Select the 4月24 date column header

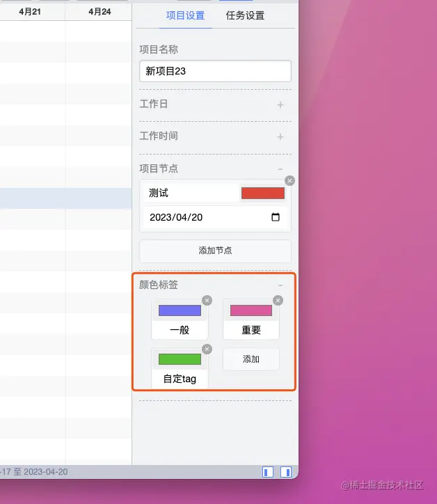[100, 12]
